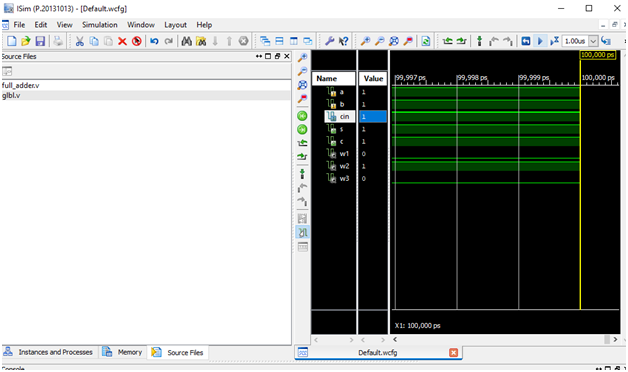Click Next Transition in the side toolbar
The width and height of the screenshot is (628, 372).
pos(302,157)
